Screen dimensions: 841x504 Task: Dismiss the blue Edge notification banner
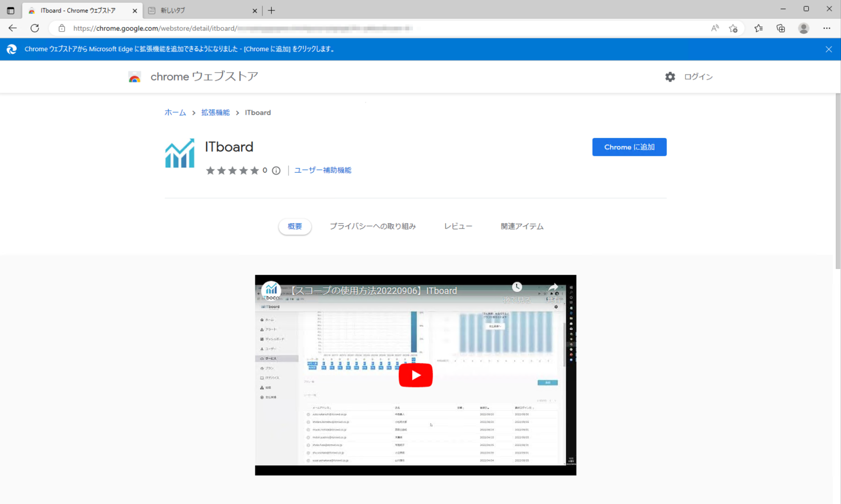point(828,49)
